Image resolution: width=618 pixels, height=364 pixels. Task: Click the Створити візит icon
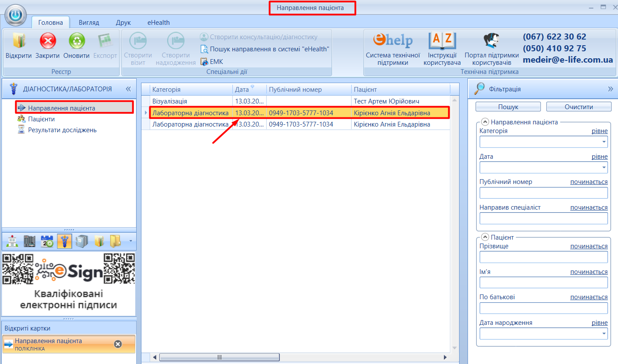138,41
